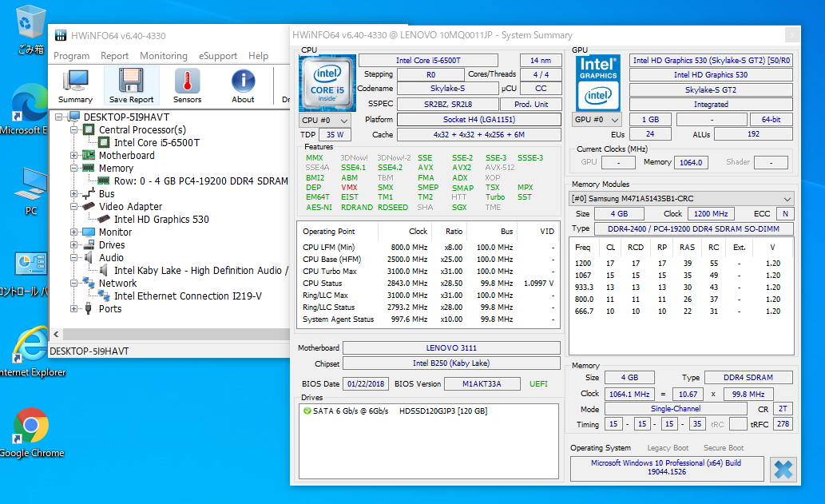The width and height of the screenshot is (825, 504).
Task: Open the Program menu
Action: 72,56
